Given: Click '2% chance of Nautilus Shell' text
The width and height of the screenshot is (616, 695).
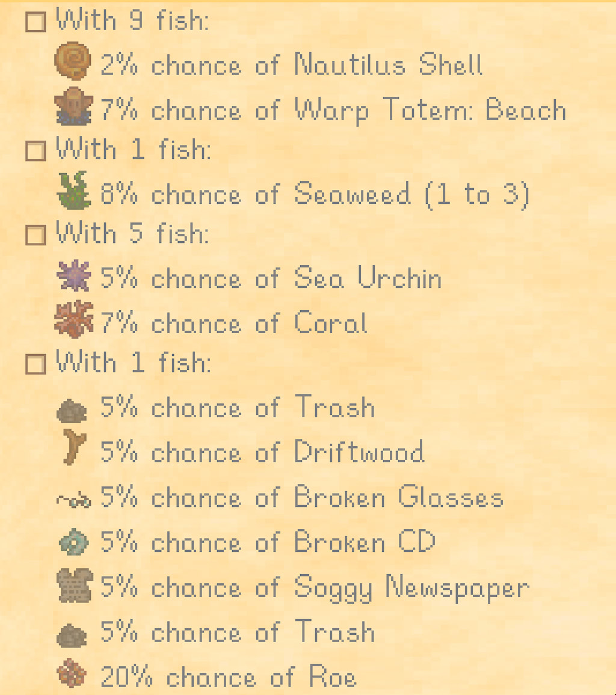Looking at the screenshot, I should (291, 64).
